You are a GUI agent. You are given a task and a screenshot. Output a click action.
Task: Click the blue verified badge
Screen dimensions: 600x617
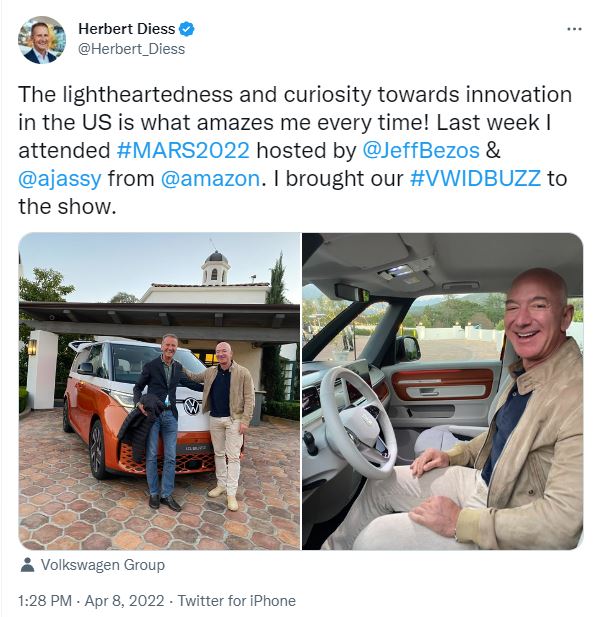(186, 29)
